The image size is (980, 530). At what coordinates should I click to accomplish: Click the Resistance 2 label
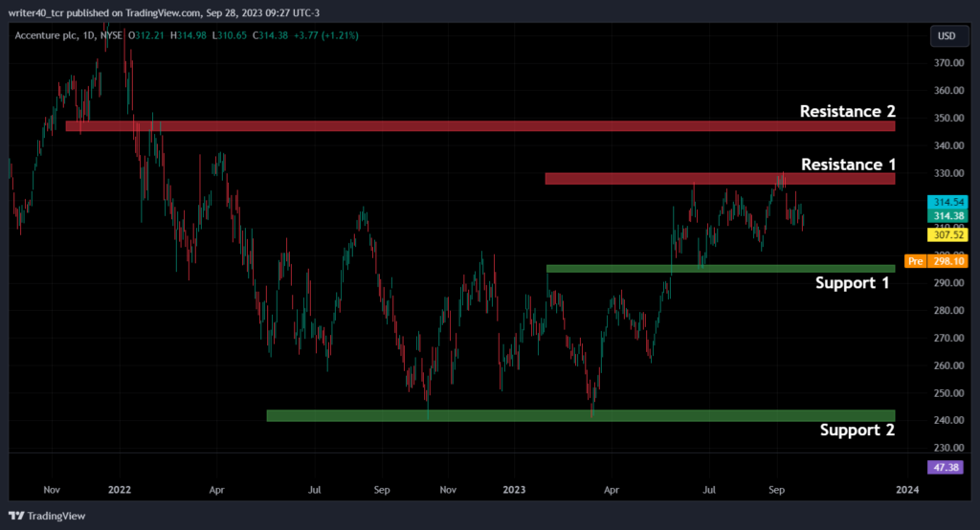point(848,111)
